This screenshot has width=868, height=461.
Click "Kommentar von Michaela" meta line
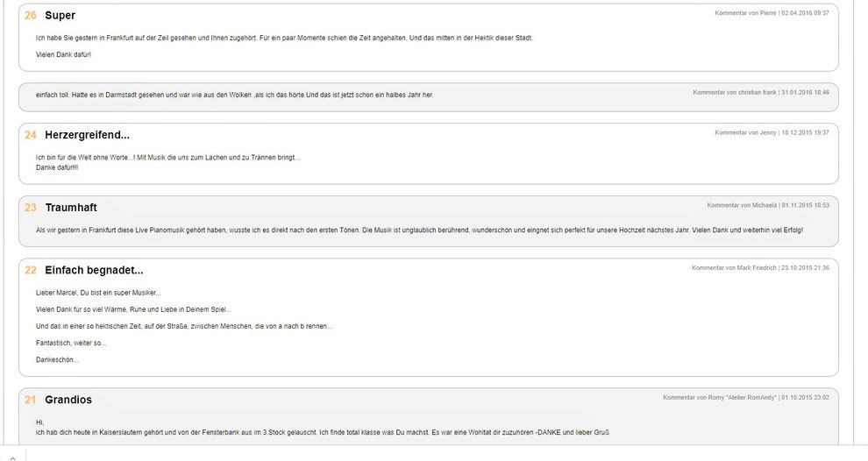(768, 205)
